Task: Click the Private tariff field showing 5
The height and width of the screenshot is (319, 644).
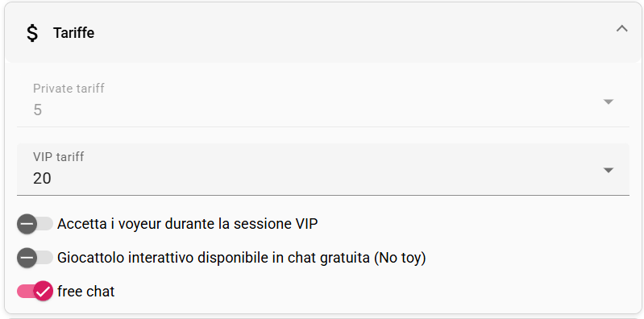Action: tap(323, 101)
